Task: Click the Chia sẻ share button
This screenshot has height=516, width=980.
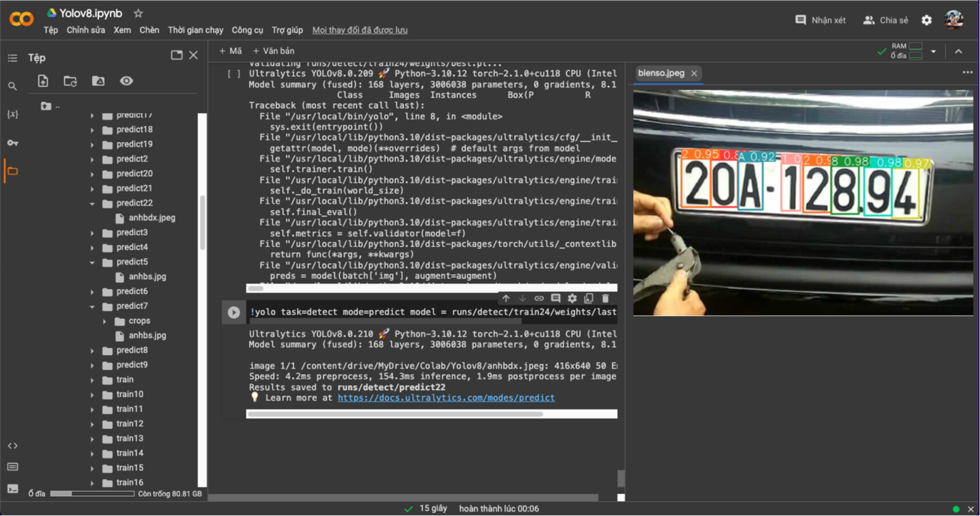Action: pyautogui.click(x=885, y=20)
